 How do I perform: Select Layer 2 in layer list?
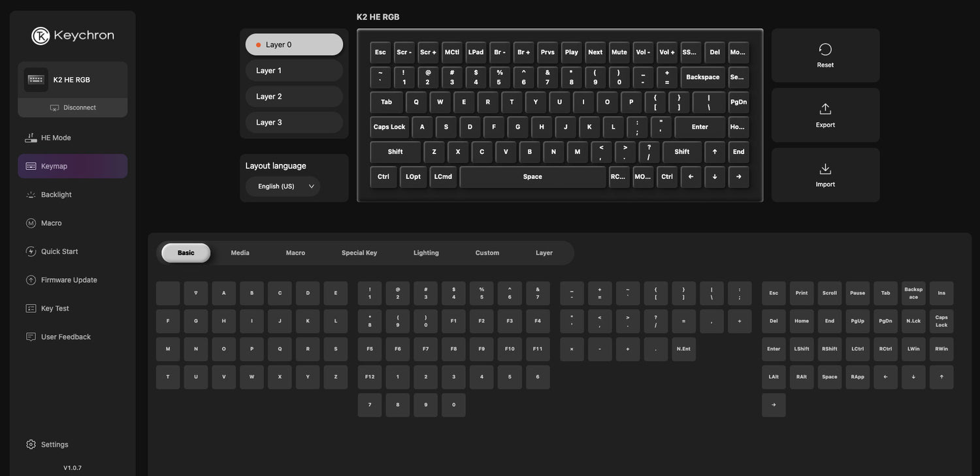point(294,97)
